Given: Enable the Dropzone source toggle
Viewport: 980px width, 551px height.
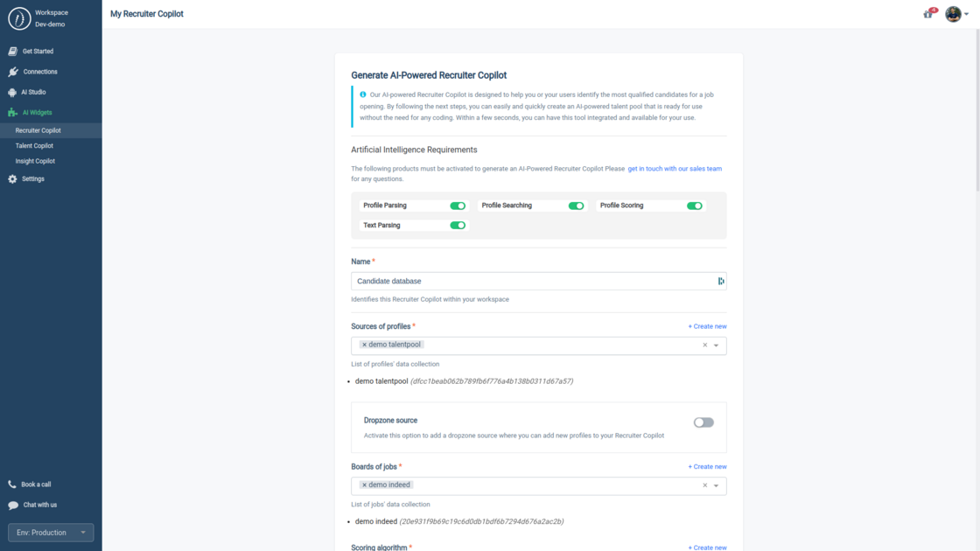Looking at the screenshot, I should 703,422.
